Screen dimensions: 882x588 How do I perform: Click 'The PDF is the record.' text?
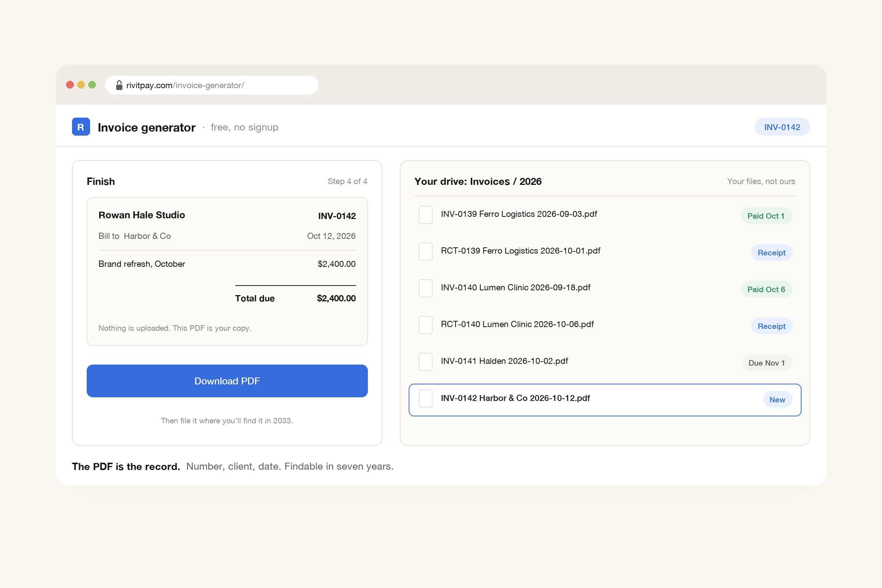126,466
